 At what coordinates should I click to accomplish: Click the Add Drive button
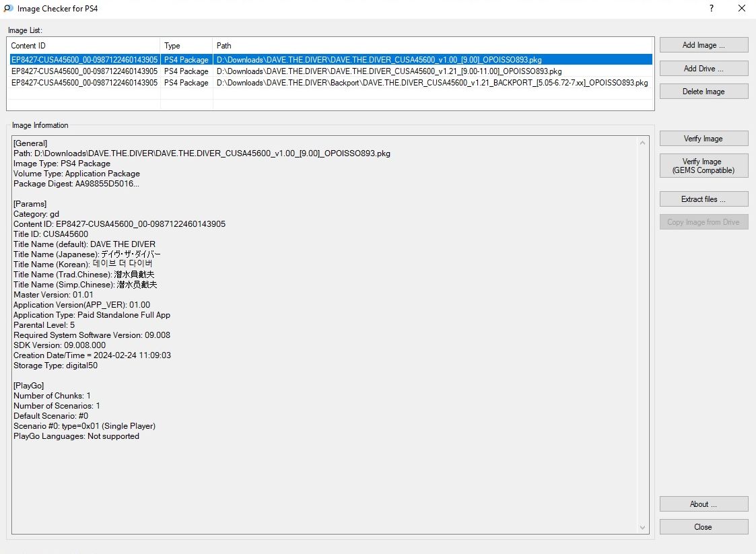coord(703,69)
